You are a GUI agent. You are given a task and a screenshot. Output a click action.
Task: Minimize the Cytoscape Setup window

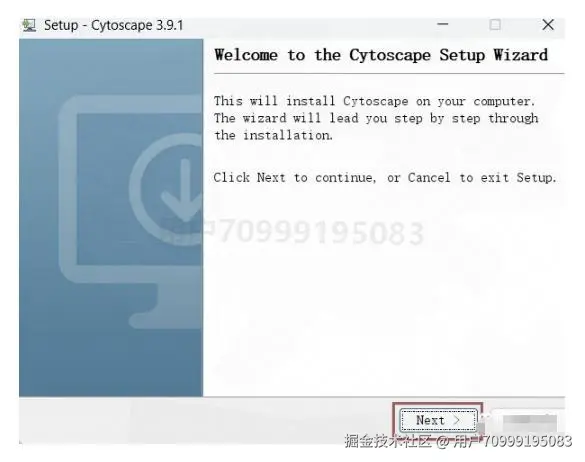tap(443, 25)
